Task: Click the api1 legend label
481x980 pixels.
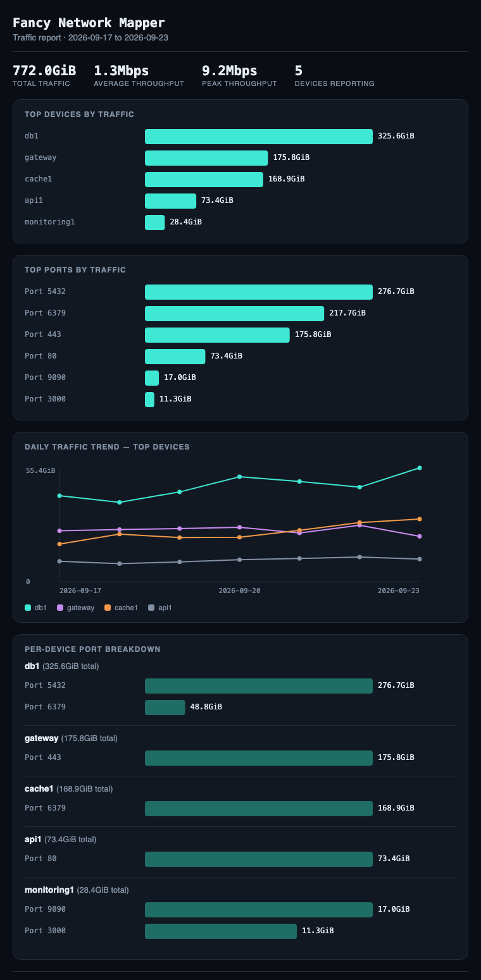Action: pos(165,608)
